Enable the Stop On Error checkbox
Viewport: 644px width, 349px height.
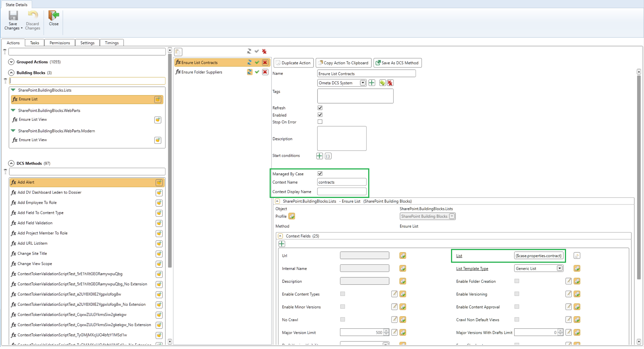tap(320, 122)
